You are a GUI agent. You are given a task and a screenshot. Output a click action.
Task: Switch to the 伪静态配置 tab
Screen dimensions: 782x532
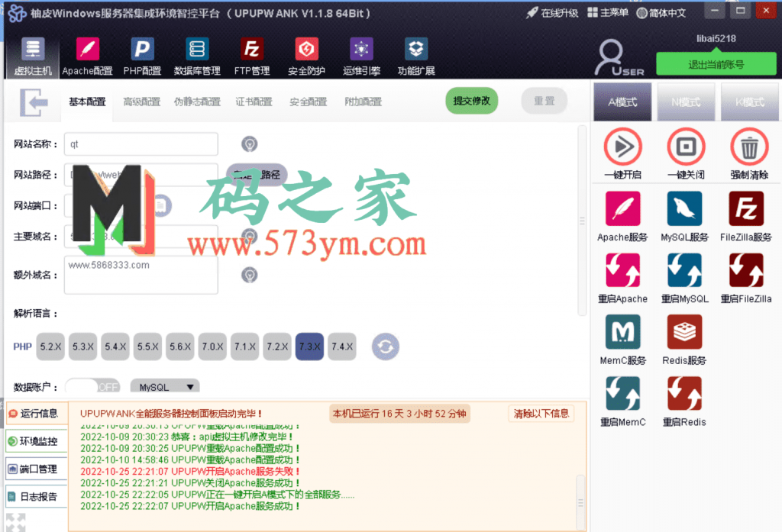click(197, 102)
